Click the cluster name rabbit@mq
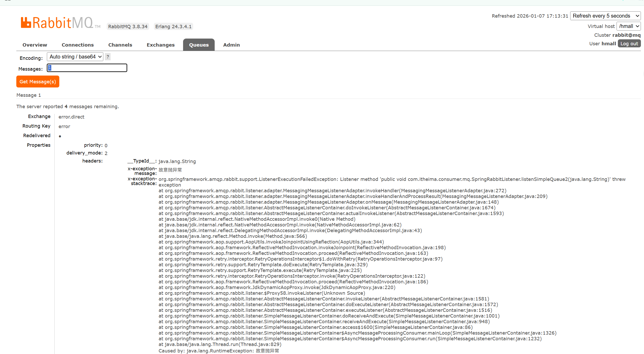The image size is (644, 354). pyautogui.click(x=626, y=35)
